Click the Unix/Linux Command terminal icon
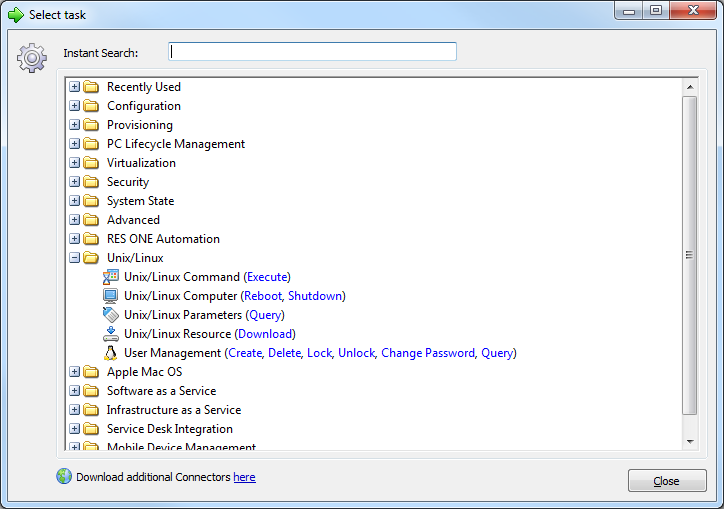Screen dimensions: 724x509 click(x=111, y=277)
